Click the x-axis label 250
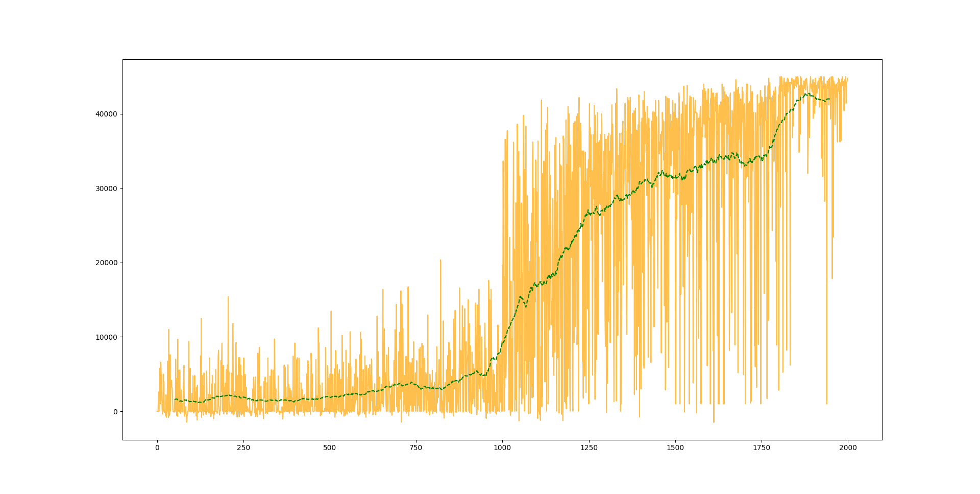 pyautogui.click(x=243, y=448)
